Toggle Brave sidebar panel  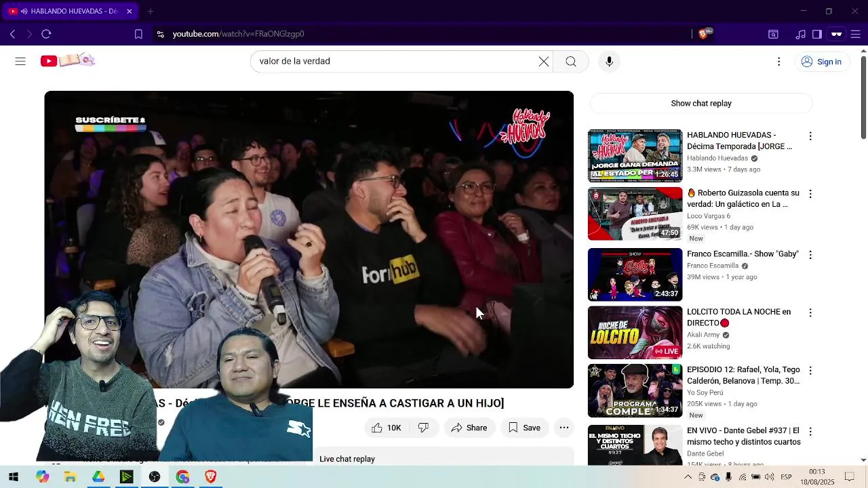[817, 34]
